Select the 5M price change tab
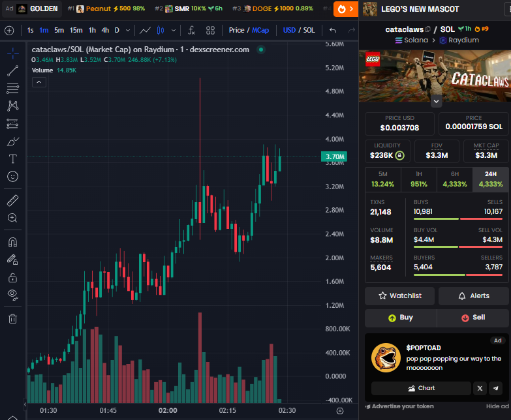 383,179
